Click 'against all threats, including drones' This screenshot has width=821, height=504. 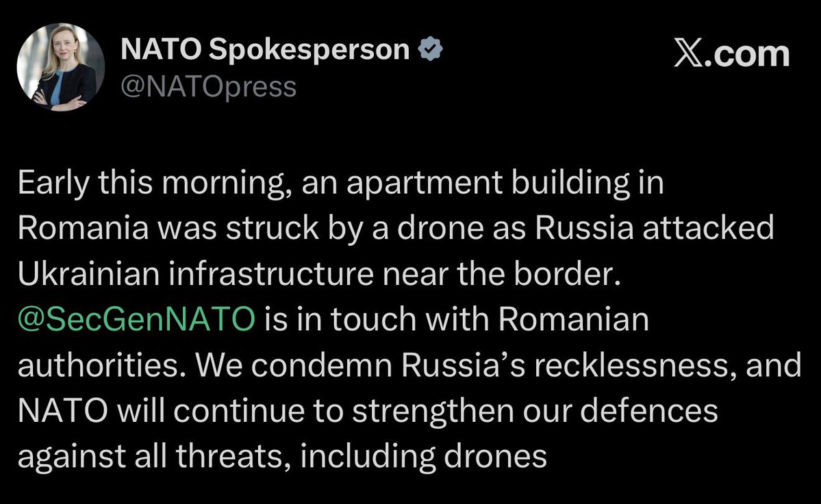(282, 457)
